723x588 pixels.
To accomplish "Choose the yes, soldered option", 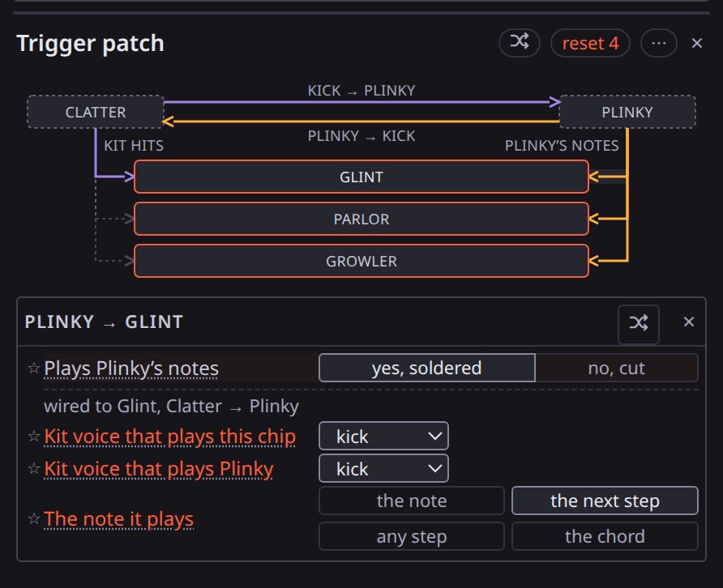I will (x=427, y=368).
